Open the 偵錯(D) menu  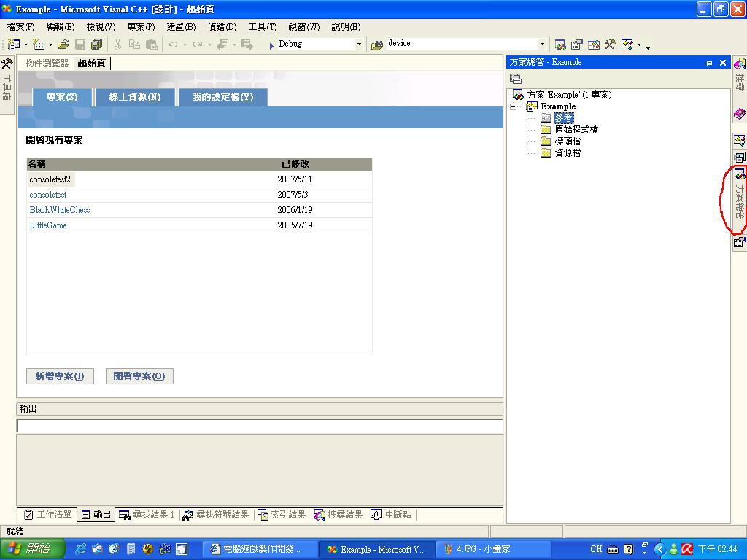click(222, 27)
